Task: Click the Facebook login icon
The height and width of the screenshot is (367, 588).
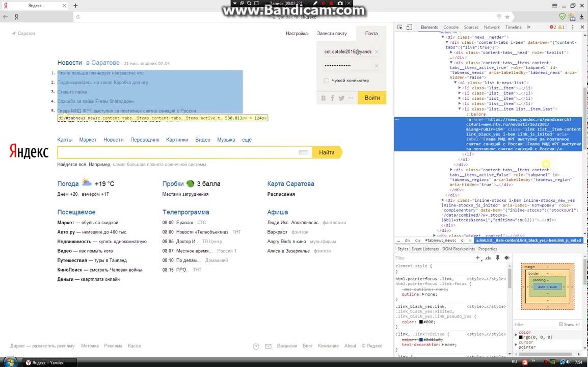Action: [332, 98]
